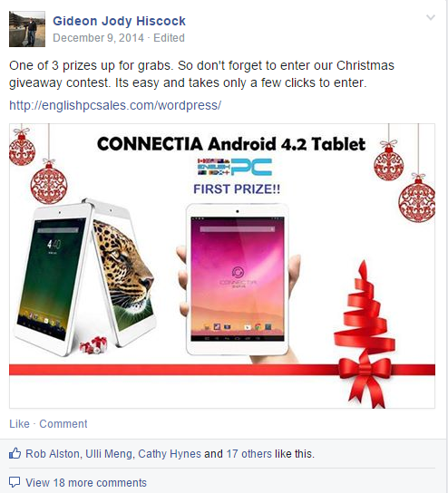Screen dimensions: 448x493
Task: Open Ulli Meng's profile
Action: tap(109, 454)
